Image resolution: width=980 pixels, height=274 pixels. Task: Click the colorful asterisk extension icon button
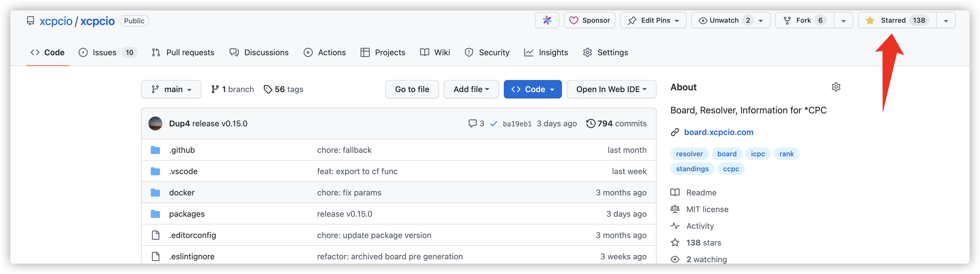point(547,20)
